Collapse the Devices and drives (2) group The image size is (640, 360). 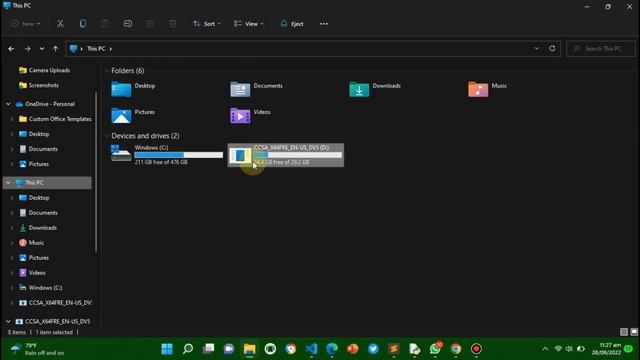[x=107, y=136]
